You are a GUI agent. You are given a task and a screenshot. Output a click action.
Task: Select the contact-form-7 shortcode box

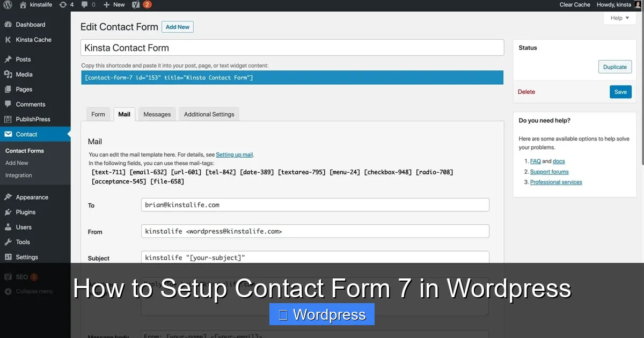(x=292, y=78)
